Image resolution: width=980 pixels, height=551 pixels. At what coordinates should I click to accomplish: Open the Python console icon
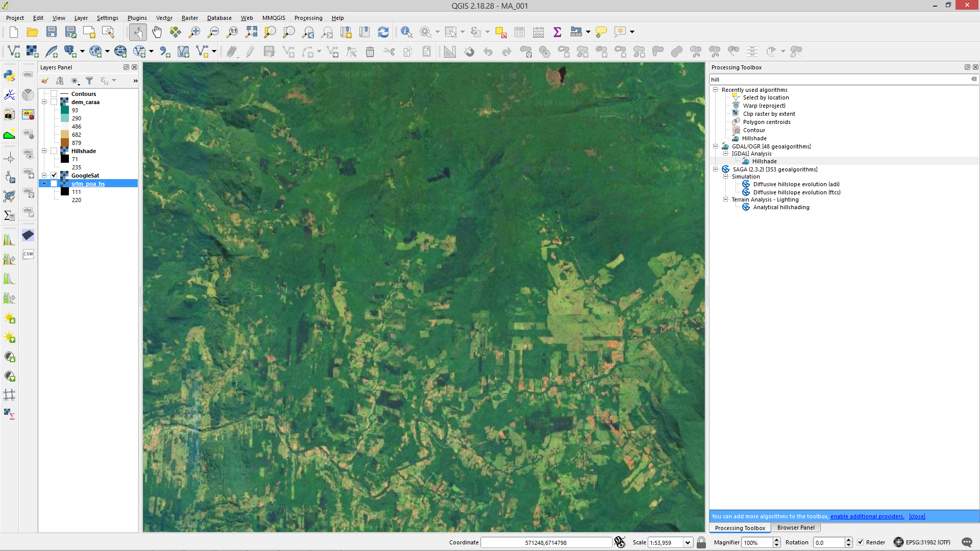coord(9,76)
